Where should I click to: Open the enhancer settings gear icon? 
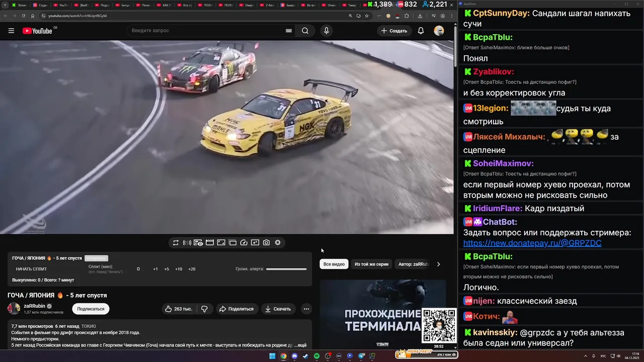coord(277,242)
